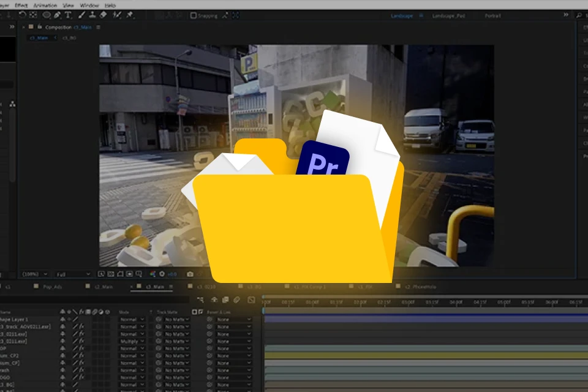Open the Pop_Ads timeline tab
Screen dimensions: 588x392
point(53,287)
